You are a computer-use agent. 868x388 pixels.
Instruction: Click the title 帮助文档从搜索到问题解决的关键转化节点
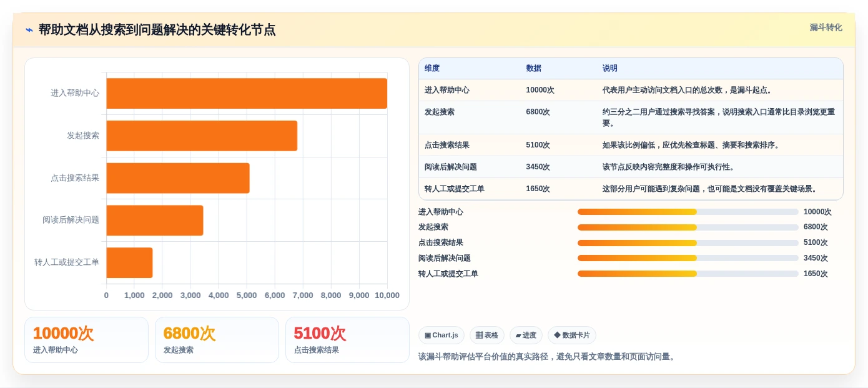pos(157,30)
